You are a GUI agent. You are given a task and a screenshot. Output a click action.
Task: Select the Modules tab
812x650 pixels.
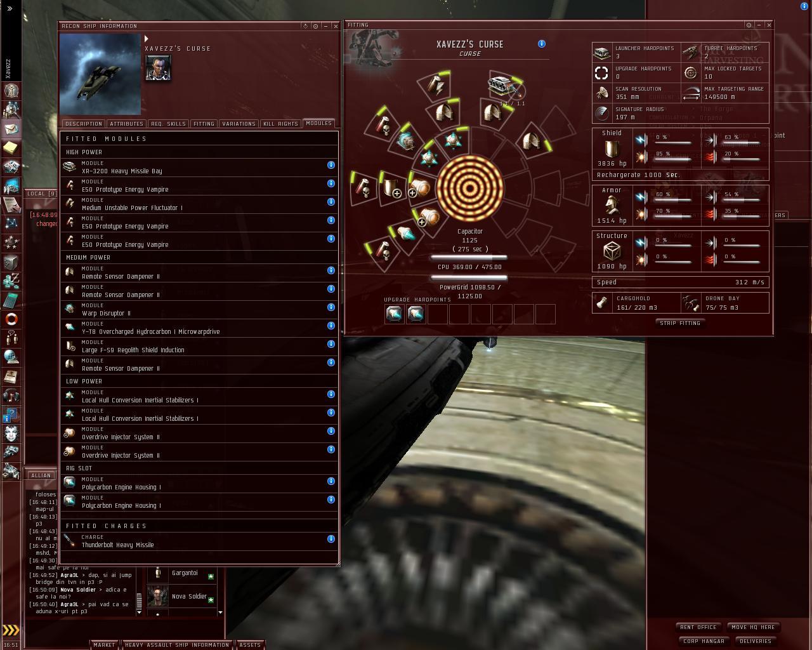coord(318,123)
